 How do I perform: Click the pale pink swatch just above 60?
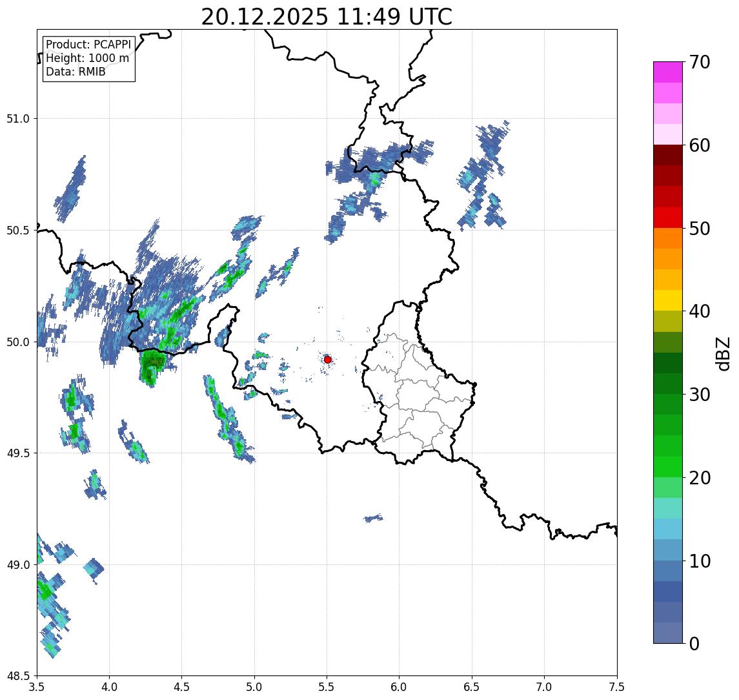tap(668, 134)
